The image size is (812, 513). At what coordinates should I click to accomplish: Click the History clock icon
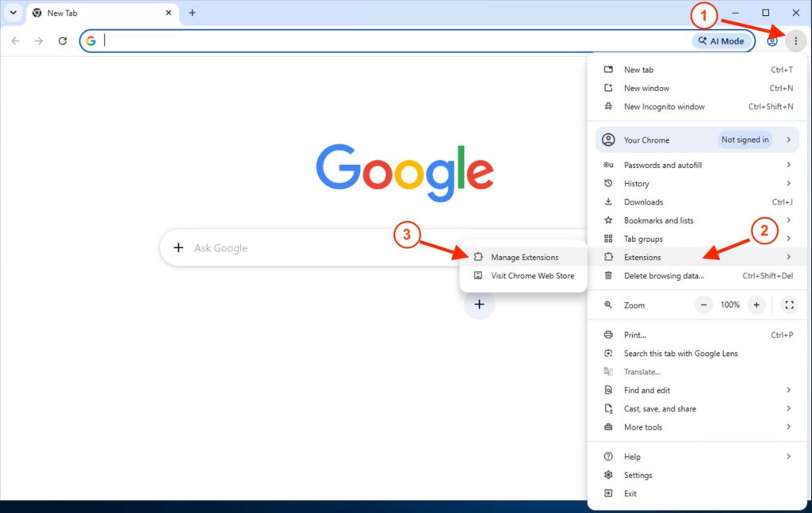coord(608,184)
